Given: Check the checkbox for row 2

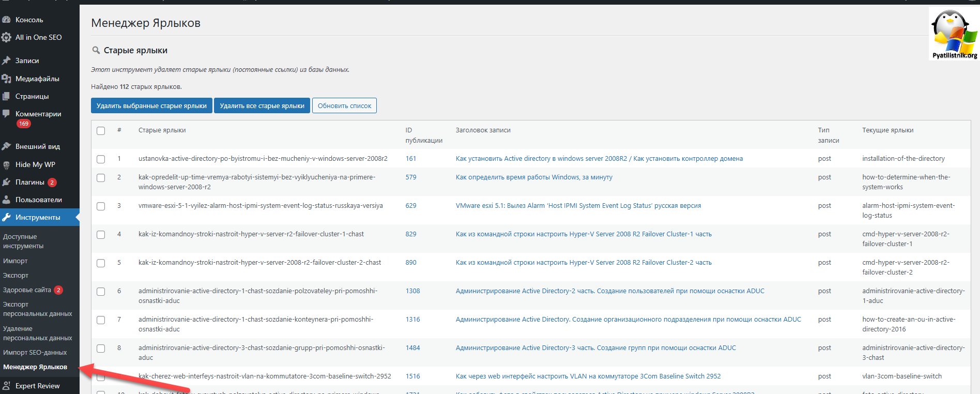Looking at the screenshot, I should (x=101, y=178).
